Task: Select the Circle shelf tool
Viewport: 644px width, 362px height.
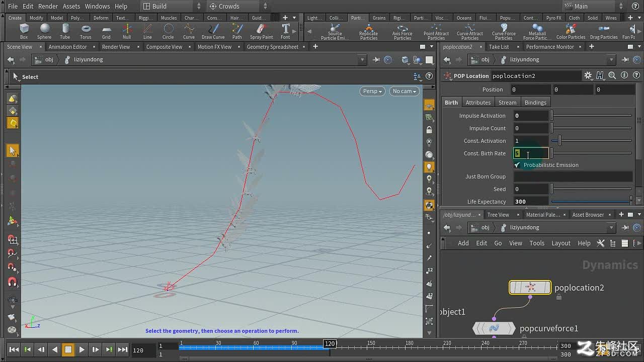Action: point(168,31)
